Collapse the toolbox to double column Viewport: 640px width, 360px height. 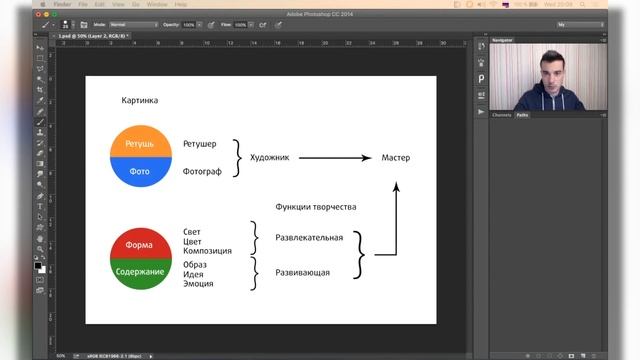36,35
